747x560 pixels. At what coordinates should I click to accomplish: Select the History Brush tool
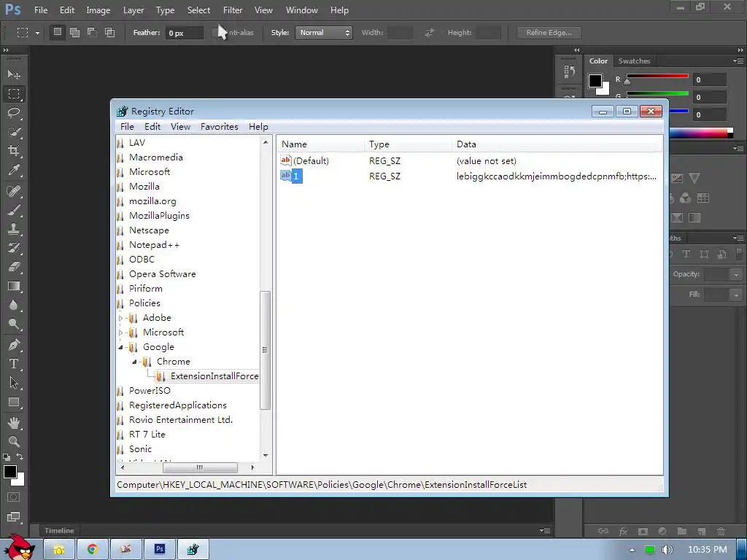click(14, 248)
